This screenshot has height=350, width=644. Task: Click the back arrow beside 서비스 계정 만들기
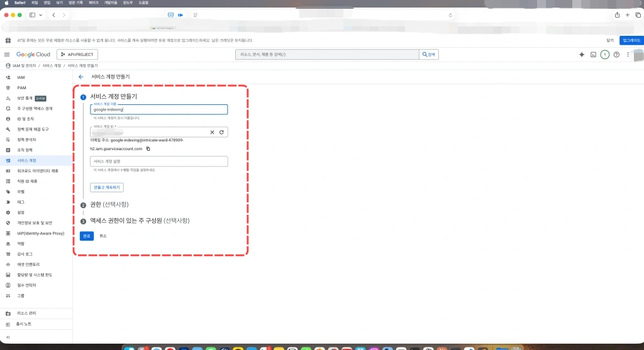point(81,76)
